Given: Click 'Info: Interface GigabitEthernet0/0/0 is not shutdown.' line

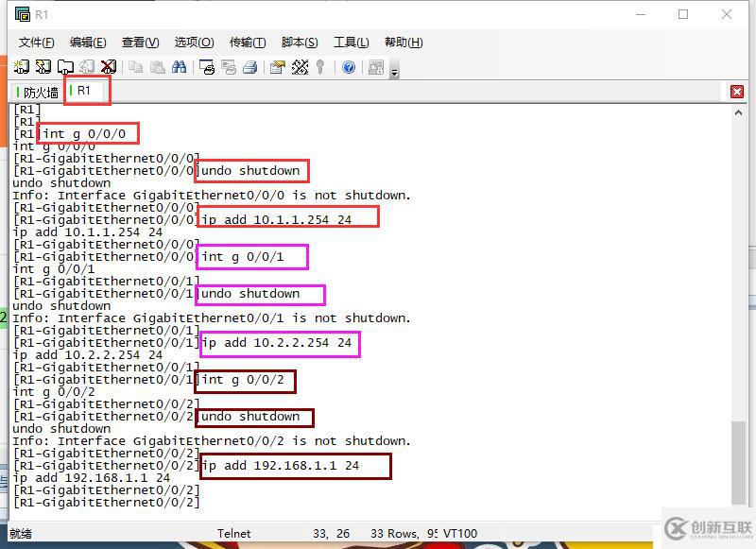Looking at the screenshot, I should coord(212,196).
